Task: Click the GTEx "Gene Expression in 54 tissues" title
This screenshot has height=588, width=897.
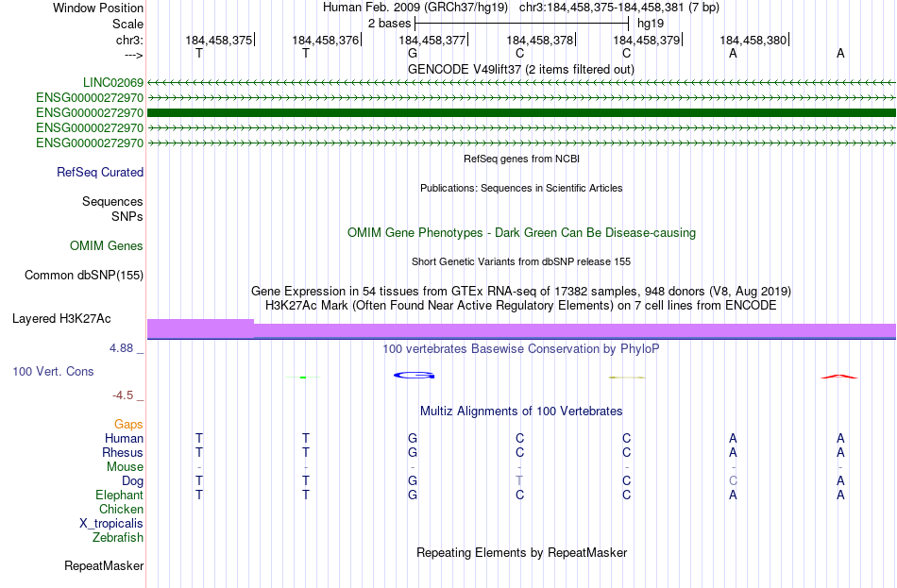Action: pos(521,291)
